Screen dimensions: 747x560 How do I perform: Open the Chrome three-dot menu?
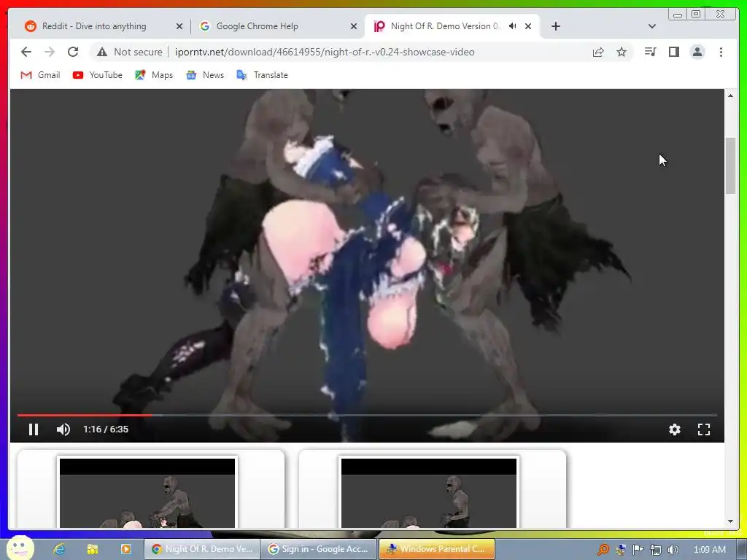pos(721,52)
